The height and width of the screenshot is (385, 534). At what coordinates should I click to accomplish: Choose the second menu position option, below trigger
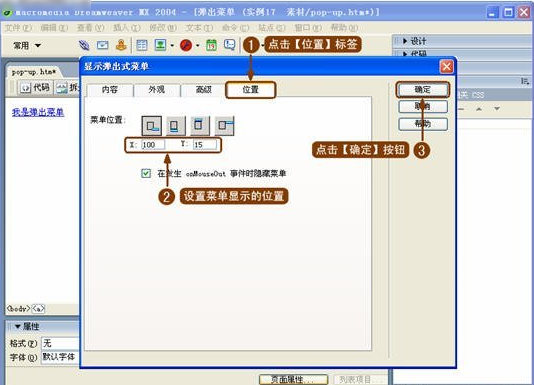[176, 126]
